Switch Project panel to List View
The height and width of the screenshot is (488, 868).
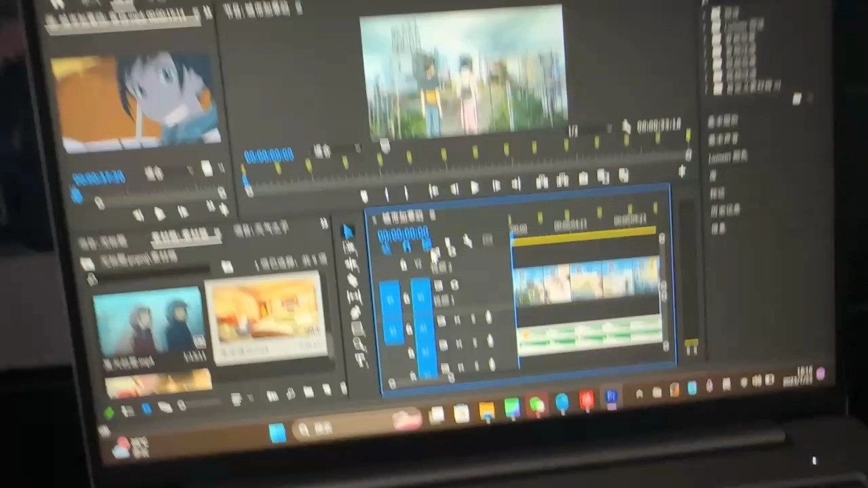(x=128, y=411)
